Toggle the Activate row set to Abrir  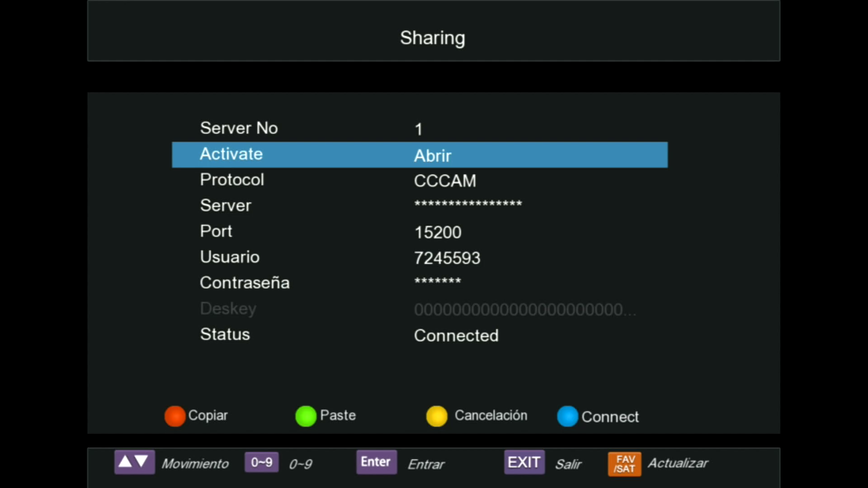point(420,155)
